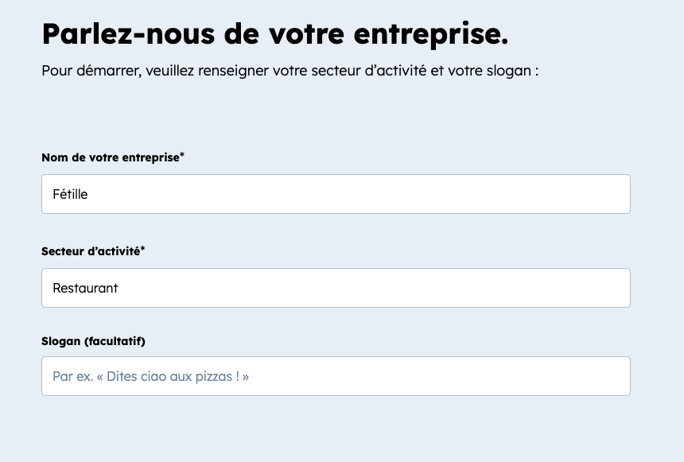684x462 pixels.
Task: Place cursor on the text "Fétille"
Action: click(x=70, y=194)
